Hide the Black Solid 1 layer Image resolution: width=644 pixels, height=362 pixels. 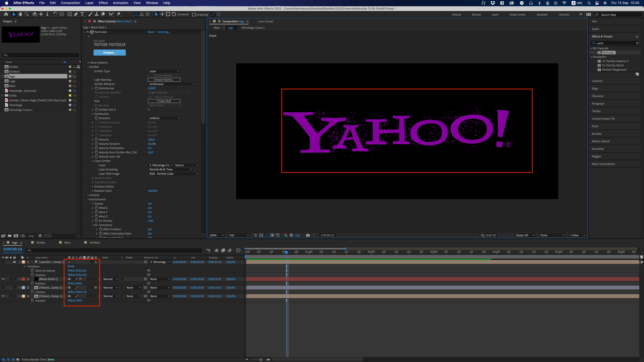(x=3, y=279)
